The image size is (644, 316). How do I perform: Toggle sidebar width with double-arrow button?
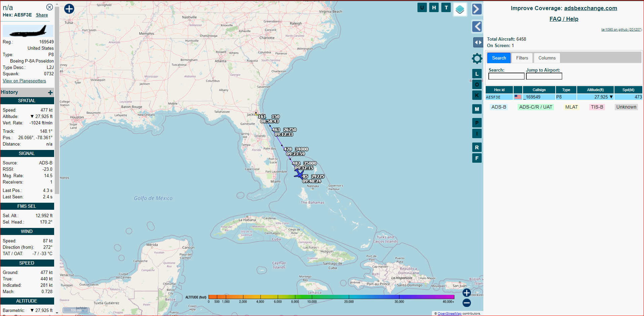click(478, 42)
